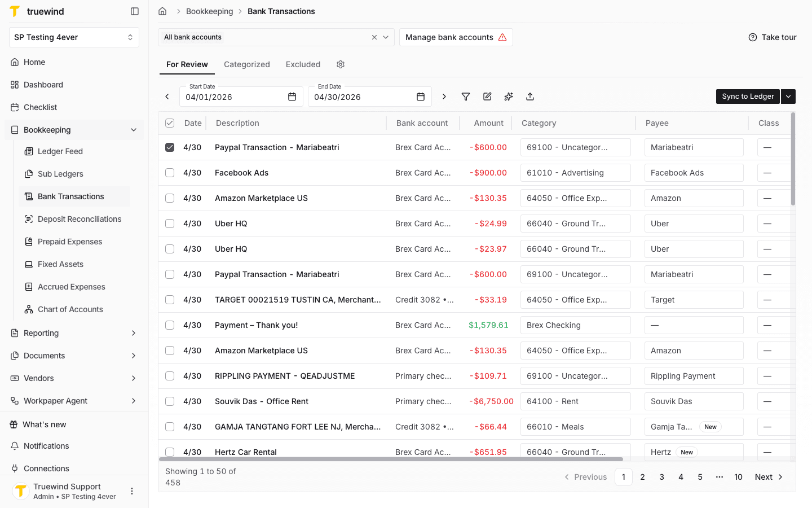Open Home in the sidebar
812x508 pixels.
point(74,62)
